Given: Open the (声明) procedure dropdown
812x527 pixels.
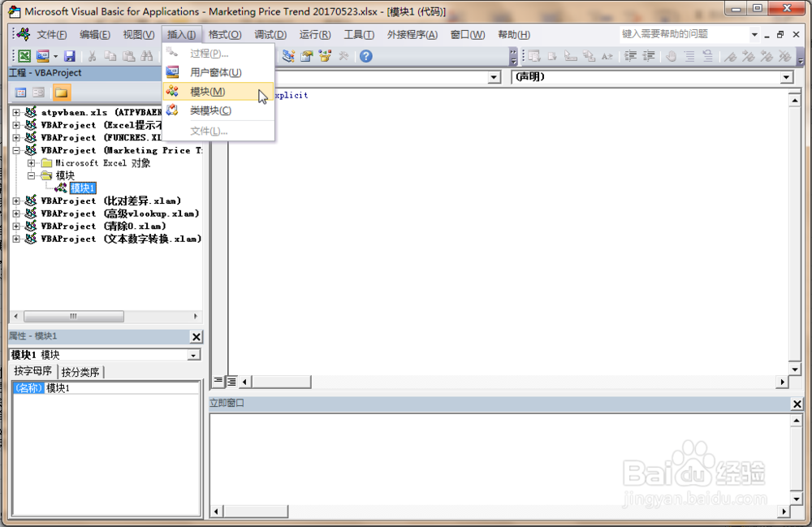Looking at the screenshot, I should click(x=787, y=78).
